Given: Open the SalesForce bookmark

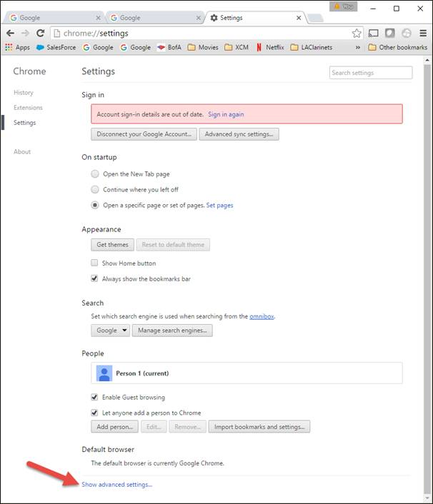Looking at the screenshot, I should [x=56, y=48].
